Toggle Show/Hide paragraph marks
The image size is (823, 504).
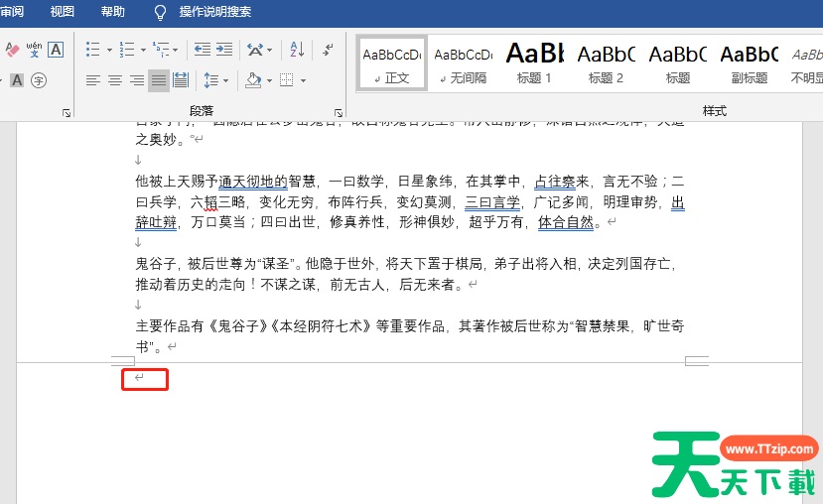(x=328, y=49)
